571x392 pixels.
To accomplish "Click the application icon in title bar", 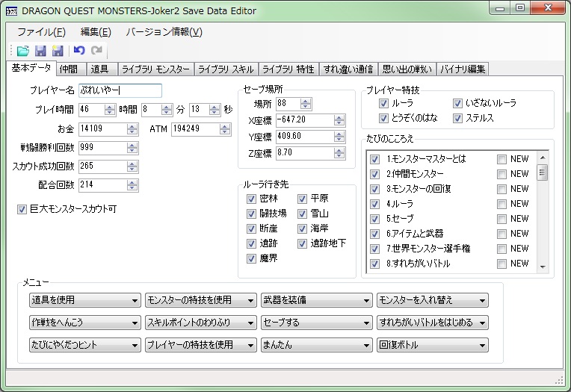I will (11, 11).
